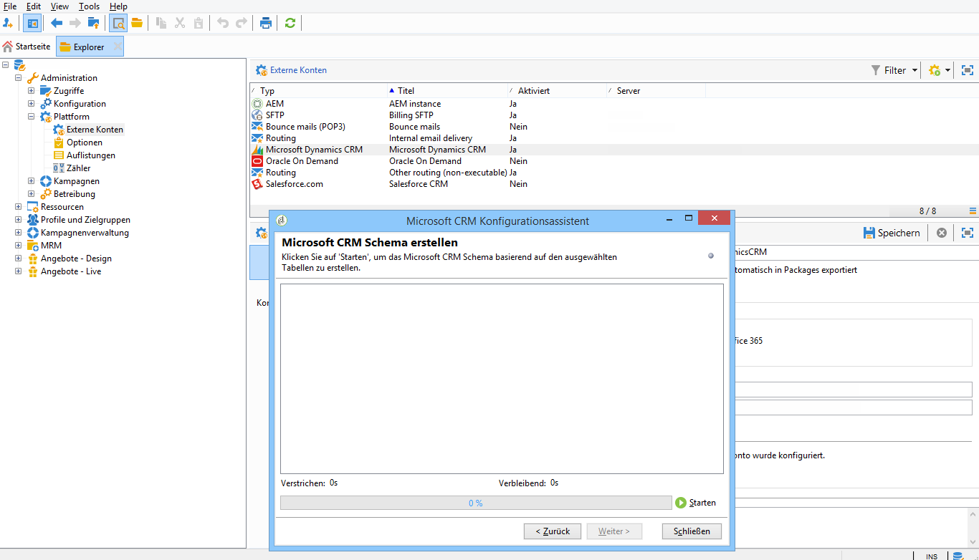Expand the Konfiguration node

(32, 104)
